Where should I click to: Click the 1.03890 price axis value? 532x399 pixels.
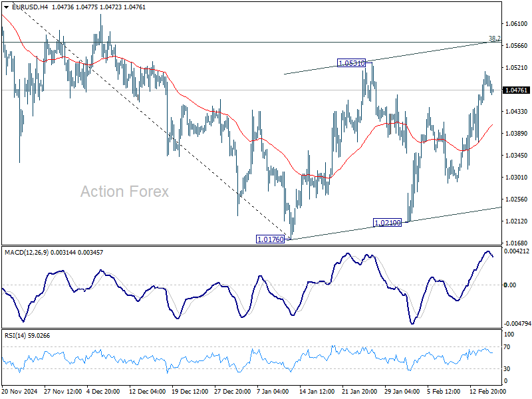517,134
